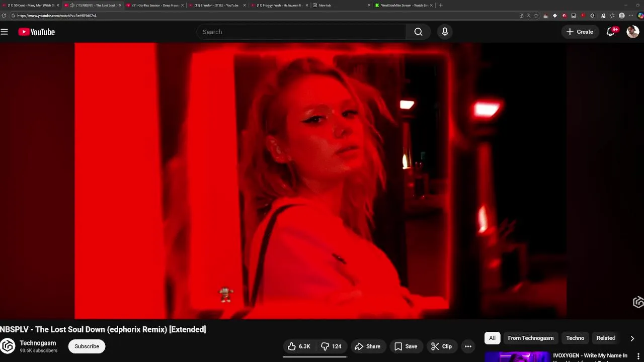Like the video with thumbs up
Viewport: 644px width, 362px height.
coord(299,346)
